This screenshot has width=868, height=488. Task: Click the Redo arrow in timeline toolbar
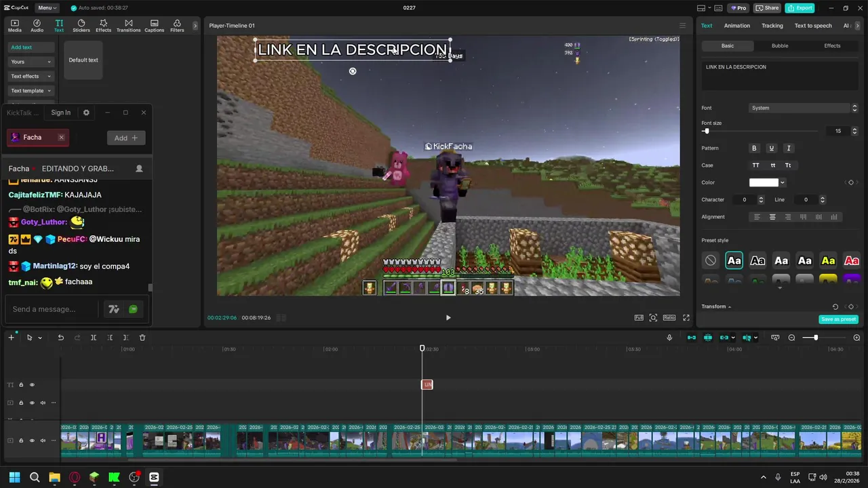coord(77,338)
